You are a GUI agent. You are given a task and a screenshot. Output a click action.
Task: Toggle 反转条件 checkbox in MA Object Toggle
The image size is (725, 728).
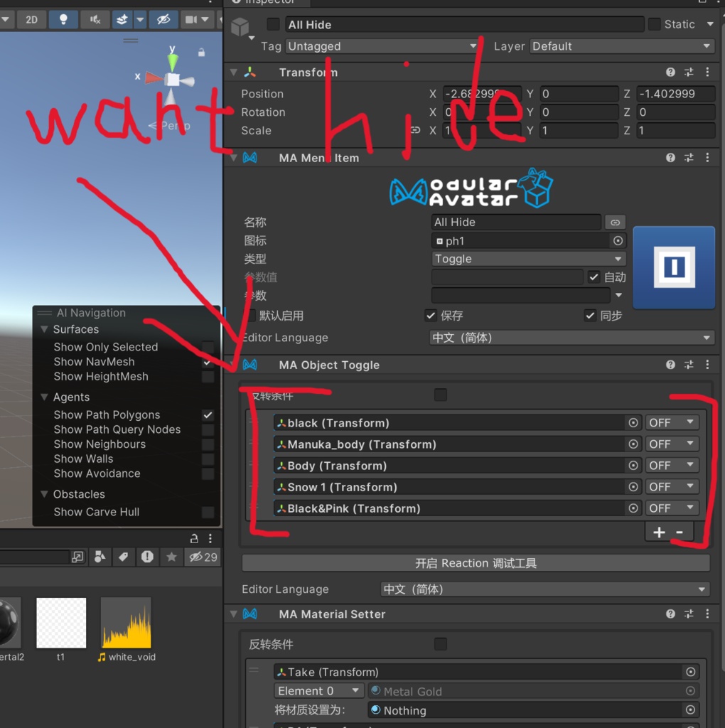tap(441, 395)
